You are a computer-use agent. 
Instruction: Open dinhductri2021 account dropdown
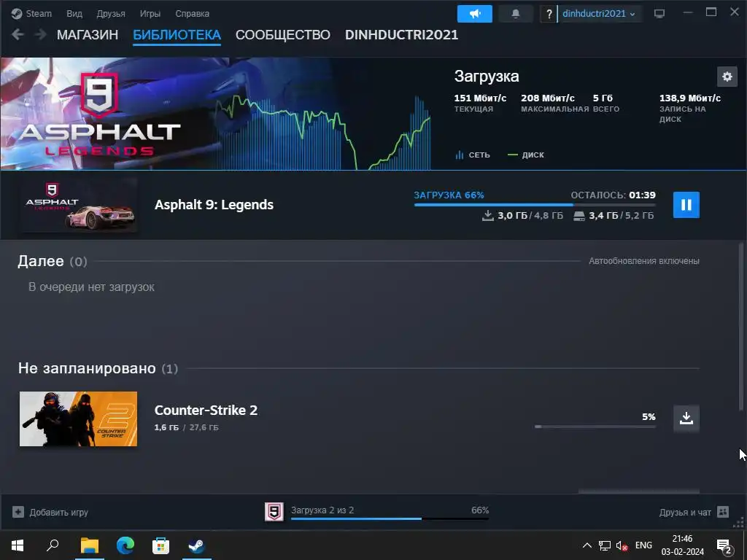point(598,14)
